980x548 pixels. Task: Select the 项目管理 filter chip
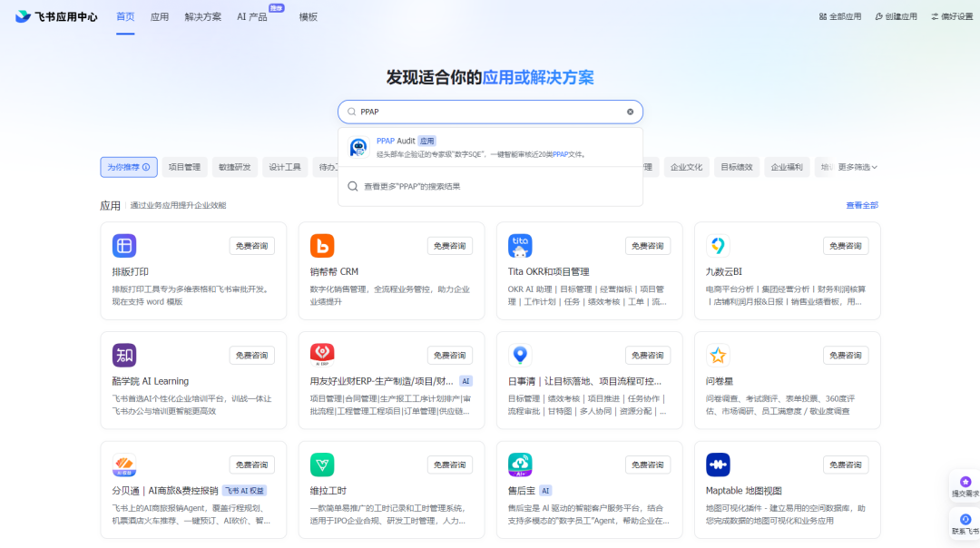click(x=184, y=167)
